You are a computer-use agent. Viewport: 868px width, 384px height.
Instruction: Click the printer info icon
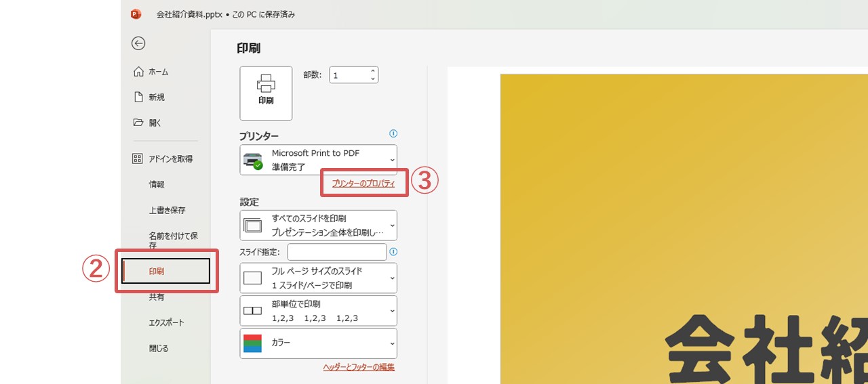[x=393, y=133]
